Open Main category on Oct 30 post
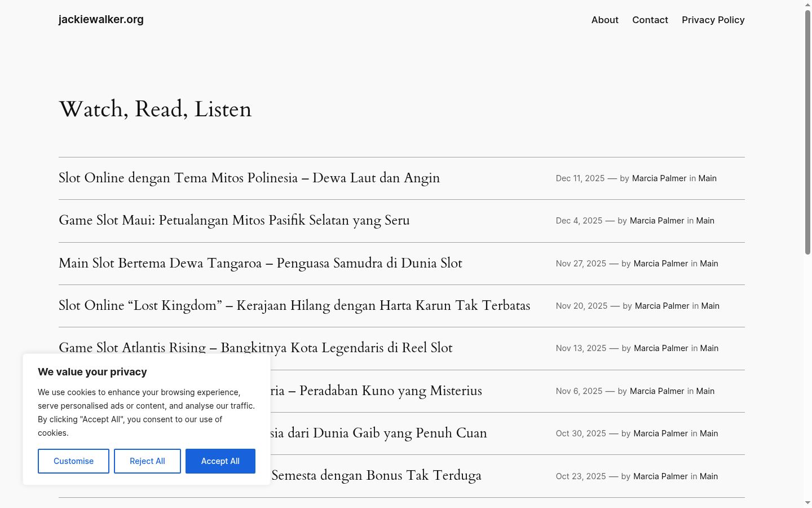812x508 pixels. tap(709, 433)
